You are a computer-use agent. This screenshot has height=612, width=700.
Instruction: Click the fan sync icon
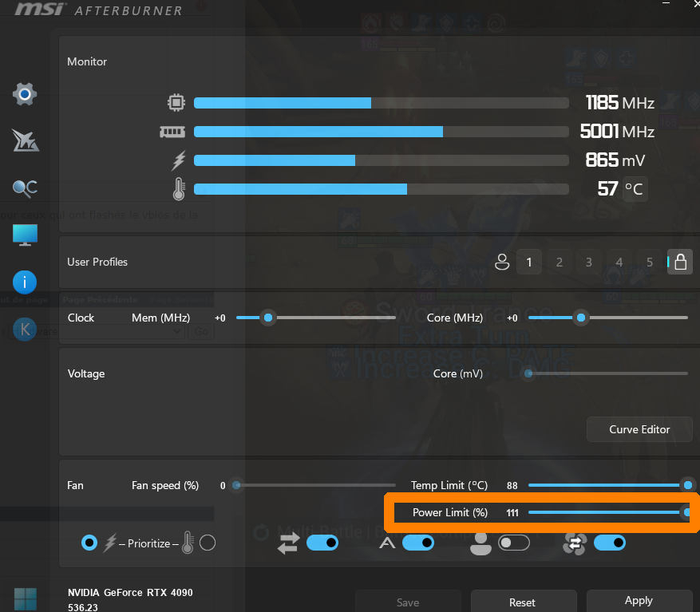pyautogui.click(x=575, y=543)
